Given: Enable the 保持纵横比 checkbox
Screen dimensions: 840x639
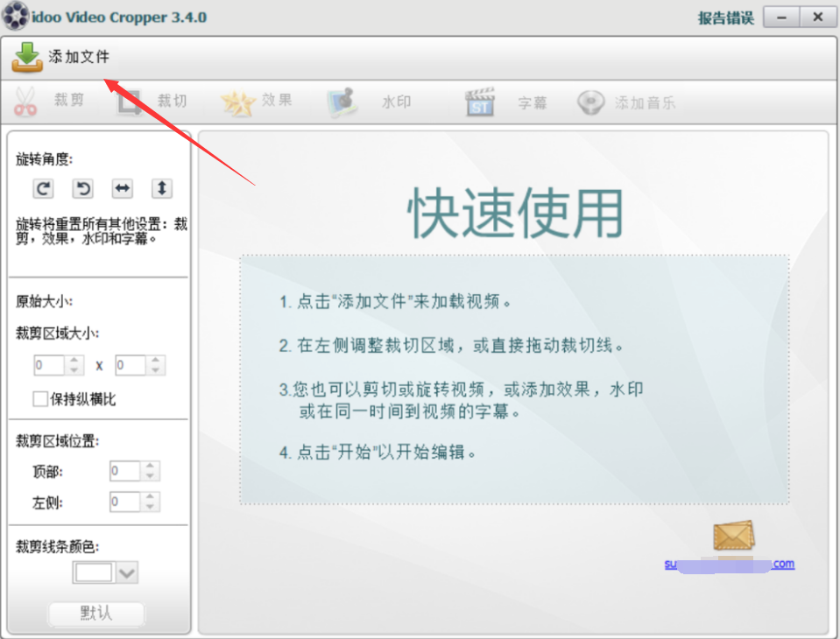Looking at the screenshot, I should pos(40,398).
